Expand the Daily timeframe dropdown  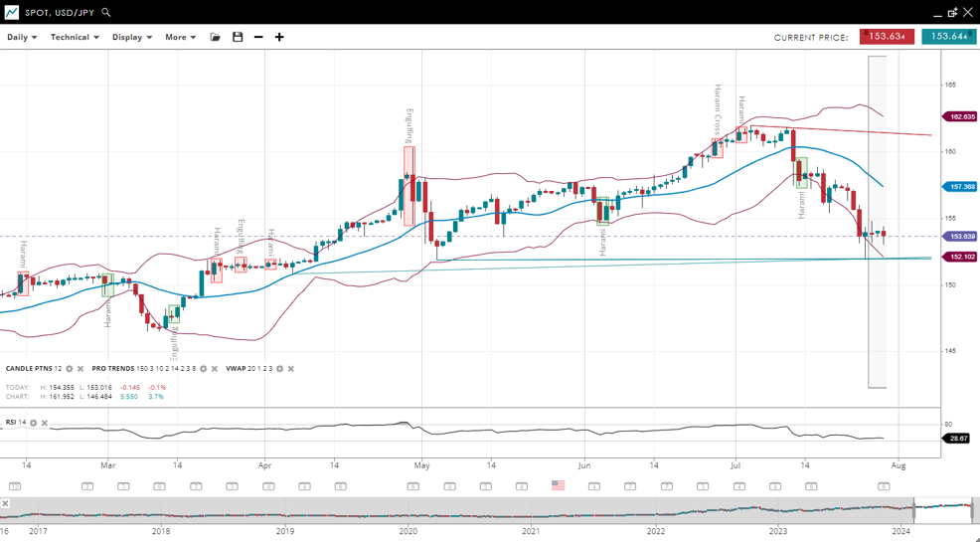[22, 37]
